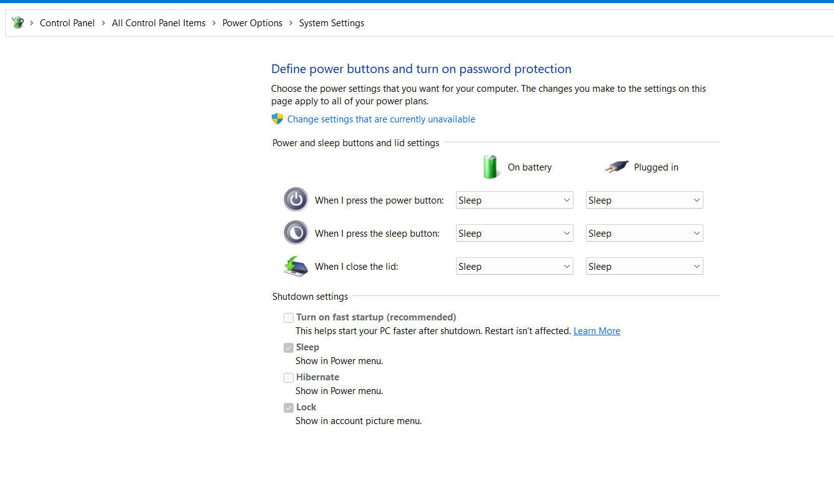Image resolution: width=834 pixels, height=504 pixels.
Task: Select Control Panel in the breadcrumb bar
Action: 67,22
